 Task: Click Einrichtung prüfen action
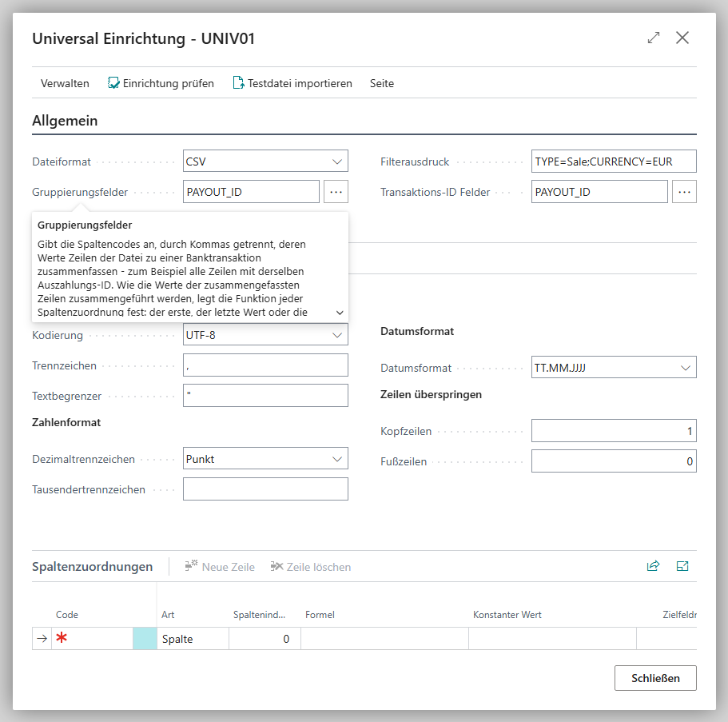tap(161, 84)
